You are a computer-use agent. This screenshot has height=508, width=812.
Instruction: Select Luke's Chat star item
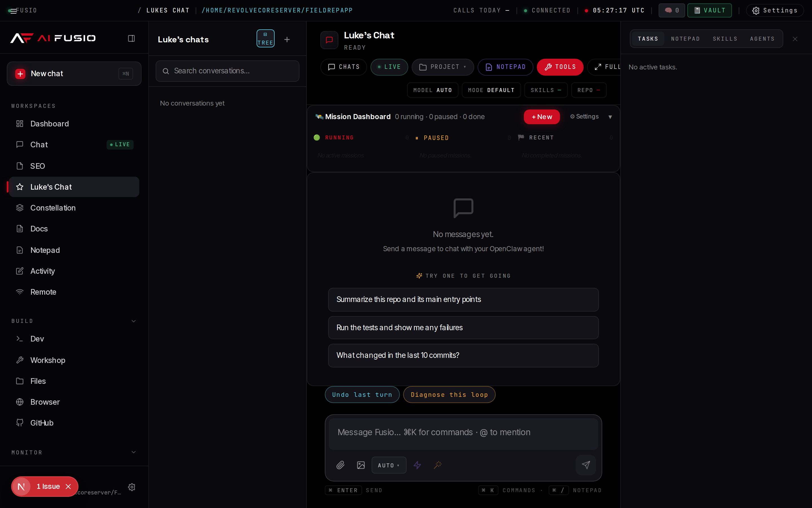[74, 187]
